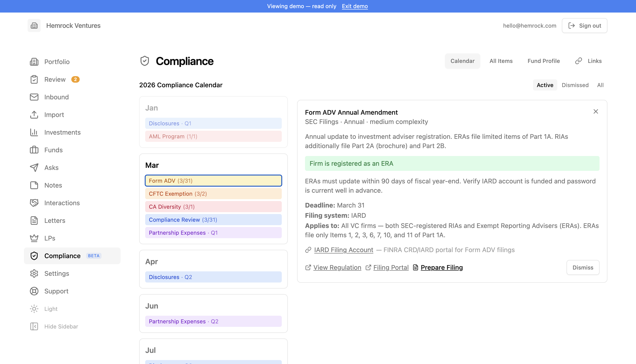Click the Compliance sidebar shield icon

click(34, 256)
